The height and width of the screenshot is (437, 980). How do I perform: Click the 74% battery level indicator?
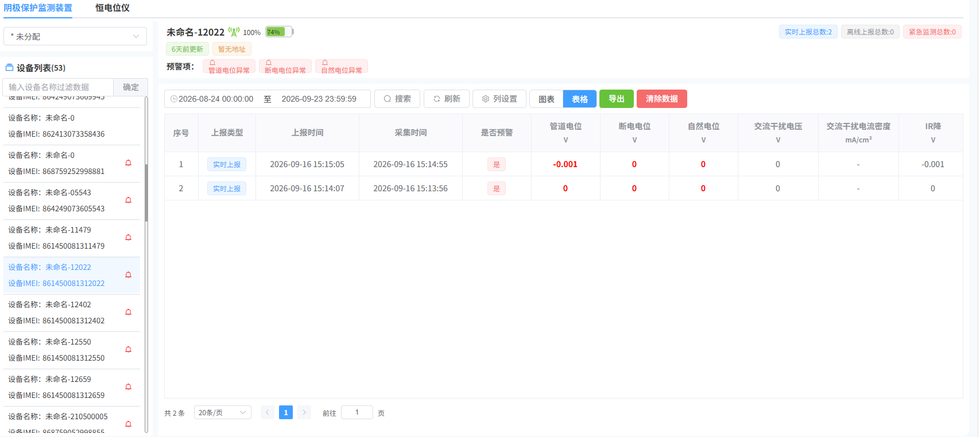(x=280, y=32)
